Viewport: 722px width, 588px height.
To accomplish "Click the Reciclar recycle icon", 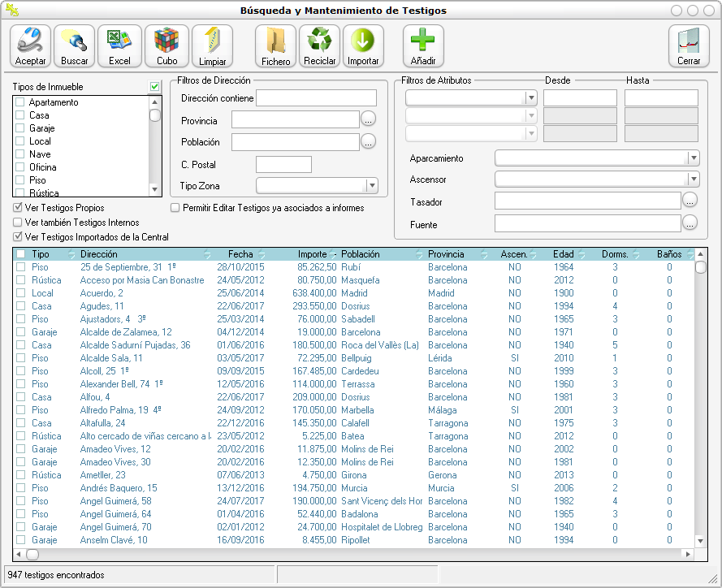I will (319, 45).
